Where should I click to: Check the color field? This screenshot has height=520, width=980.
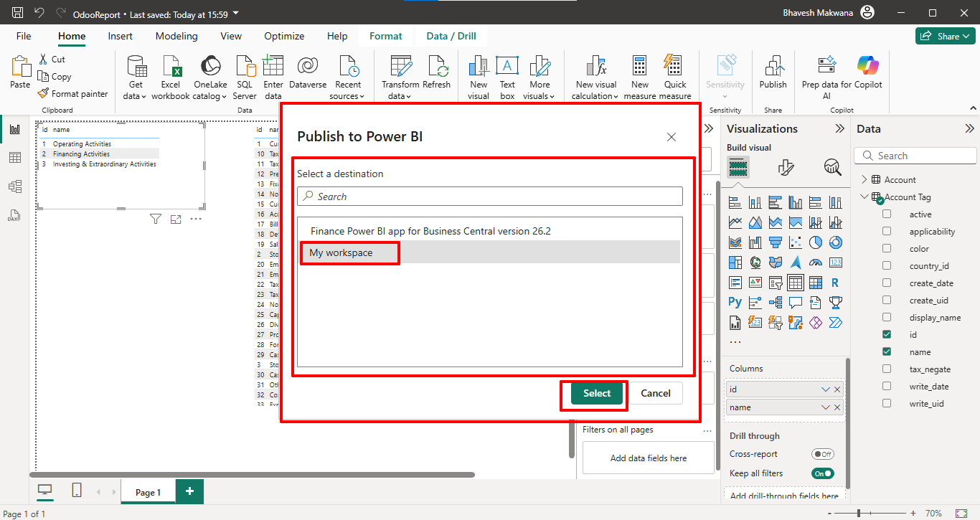coord(887,249)
